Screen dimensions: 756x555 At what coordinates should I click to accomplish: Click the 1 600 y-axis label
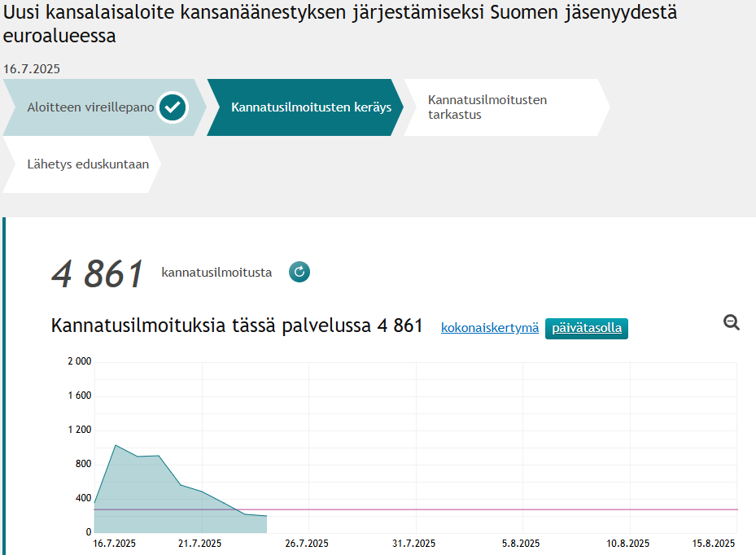(80, 395)
